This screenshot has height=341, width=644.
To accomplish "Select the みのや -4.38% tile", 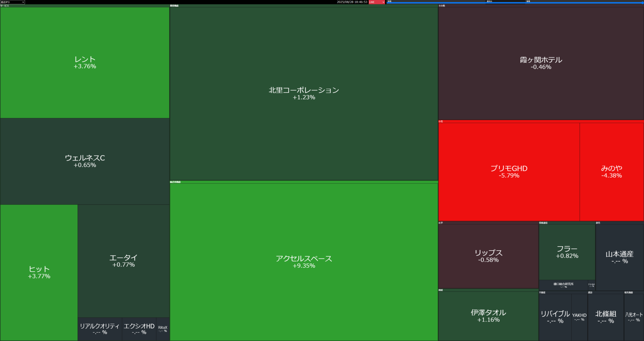I will pyautogui.click(x=611, y=172).
